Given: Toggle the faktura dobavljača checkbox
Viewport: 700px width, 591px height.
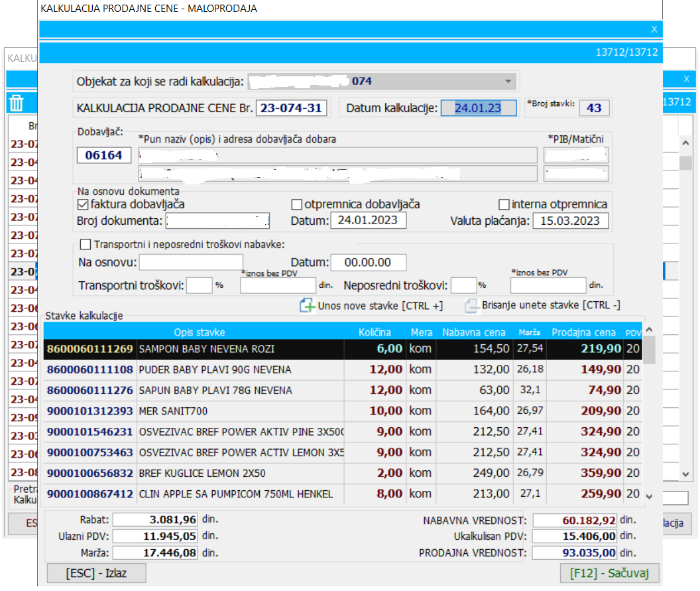Looking at the screenshot, I should [83, 204].
